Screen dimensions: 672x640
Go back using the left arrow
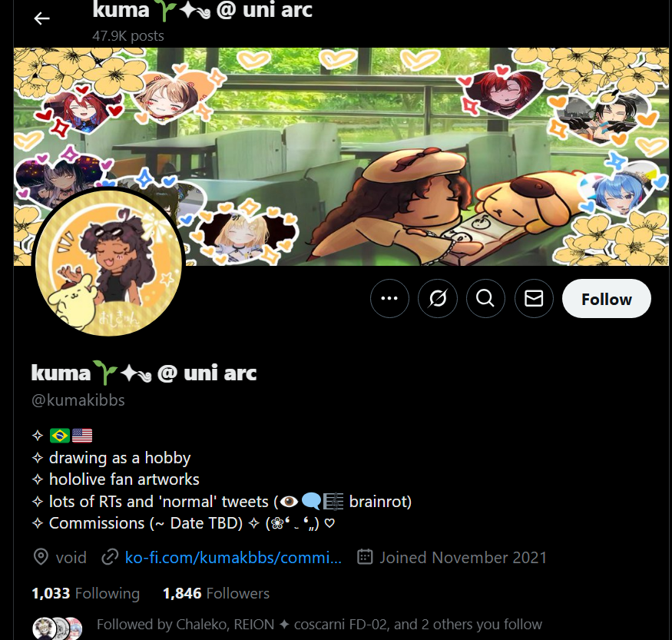[41, 18]
